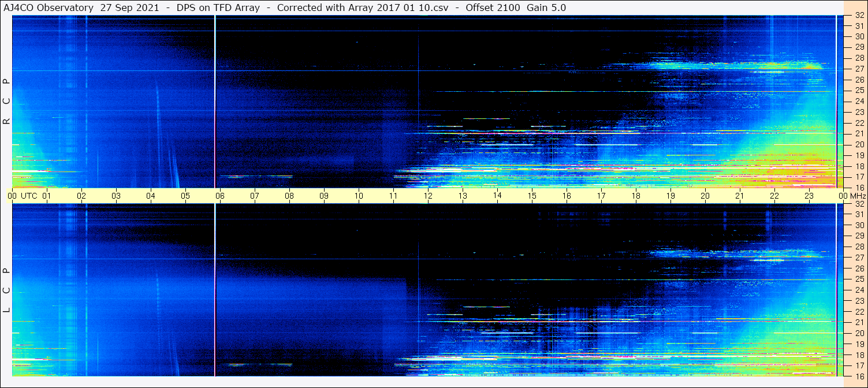Click the 'R C P' label beside the upper spectrogram
Image resolution: width=868 pixels, height=388 pixels.
click(x=7, y=101)
